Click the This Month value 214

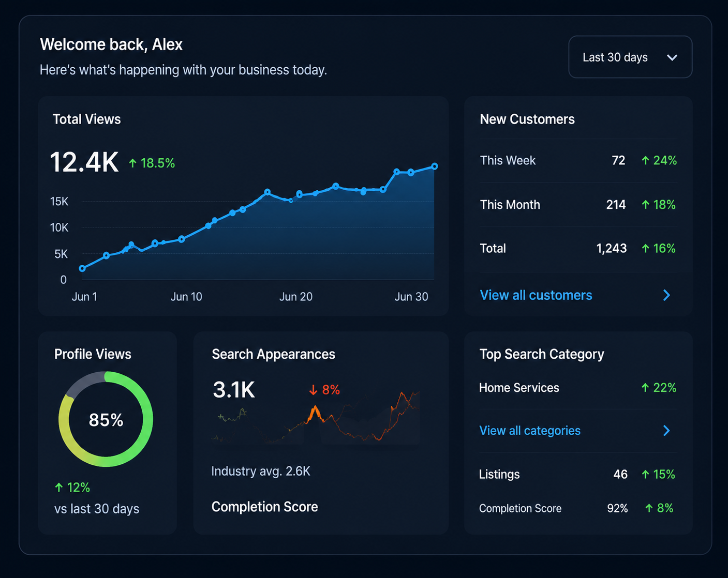(x=616, y=205)
